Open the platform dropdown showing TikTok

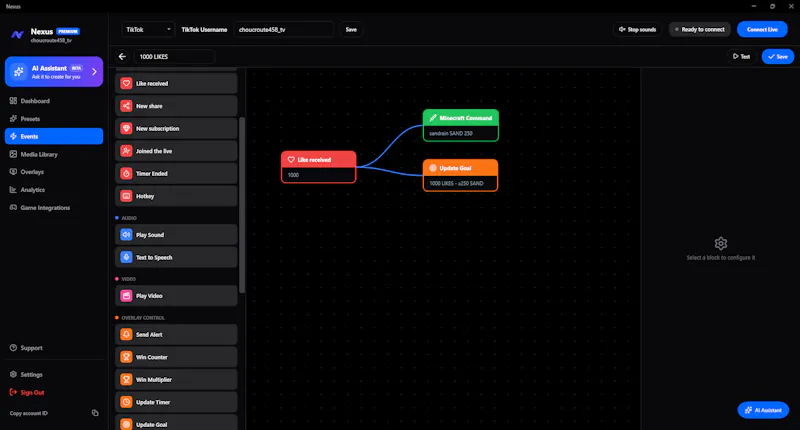[148, 30]
